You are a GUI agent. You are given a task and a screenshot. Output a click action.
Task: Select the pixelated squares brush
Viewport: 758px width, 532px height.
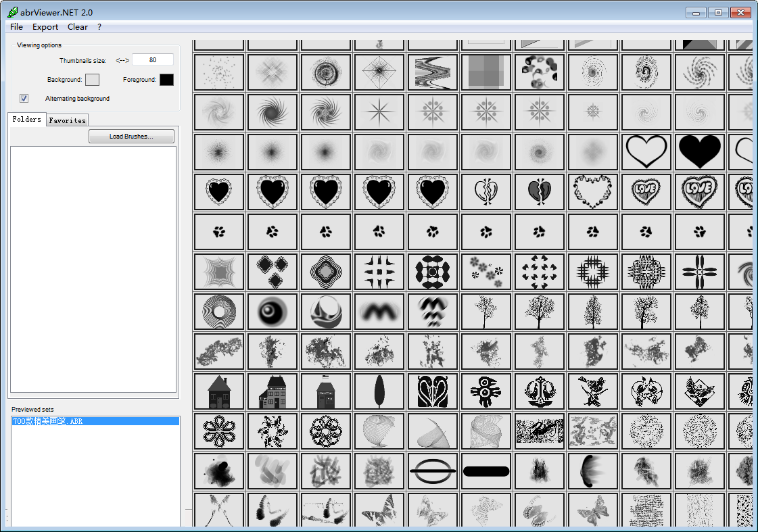tap(486, 72)
